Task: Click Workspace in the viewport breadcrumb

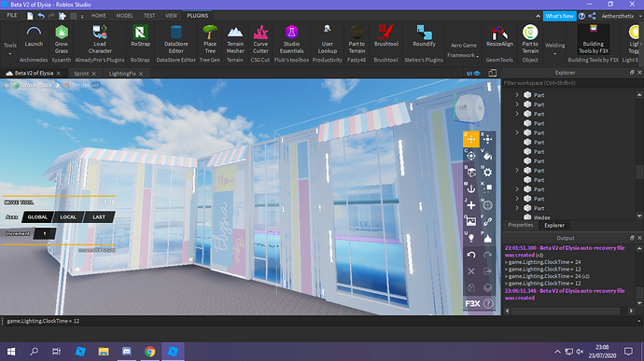Action: 36,85
